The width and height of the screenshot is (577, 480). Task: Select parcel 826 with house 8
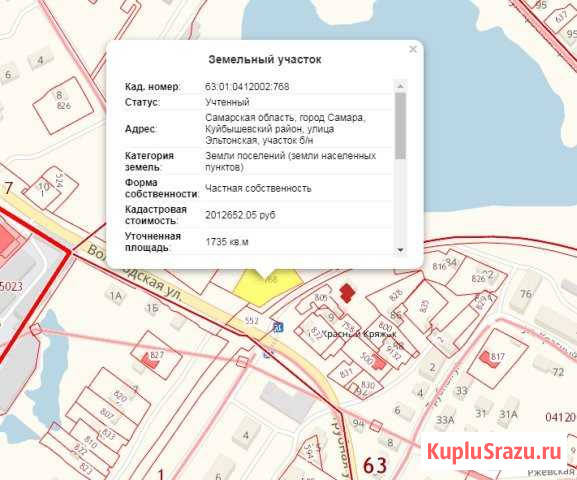[x=63, y=105]
